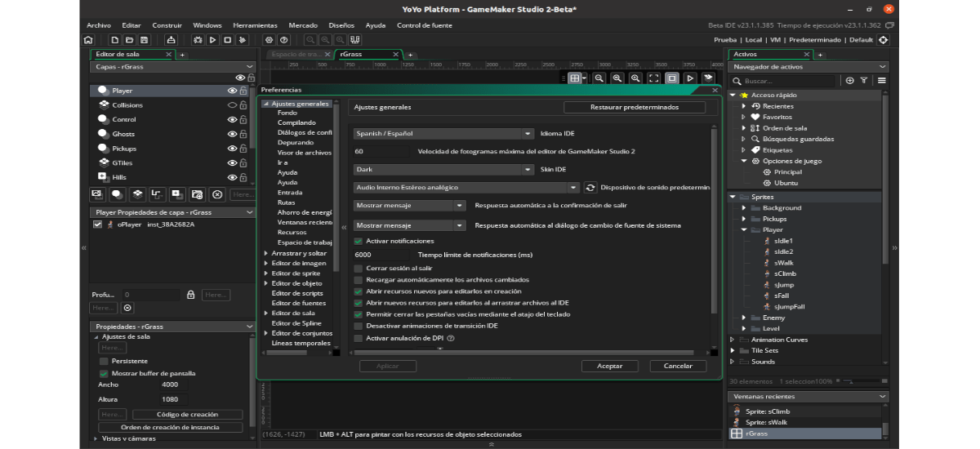The width and height of the screenshot is (980, 449).
Task: Expand Editor de imagen preferences node
Action: point(266,264)
